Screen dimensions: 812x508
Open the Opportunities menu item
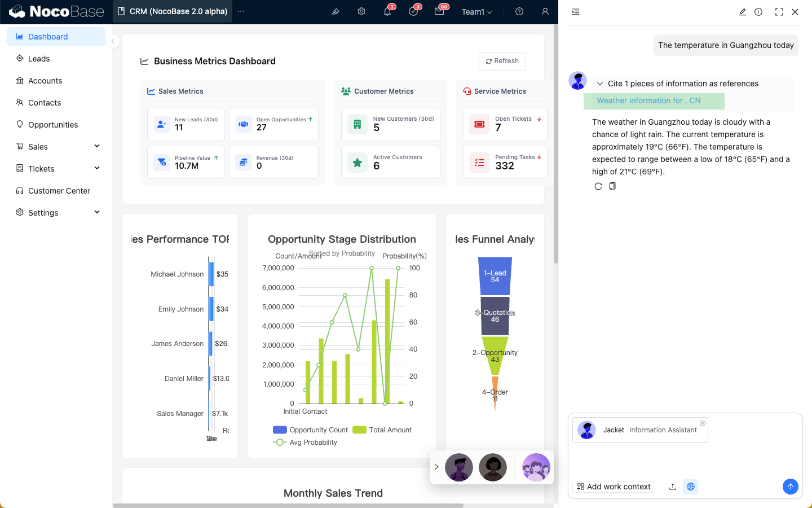[53, 125]
